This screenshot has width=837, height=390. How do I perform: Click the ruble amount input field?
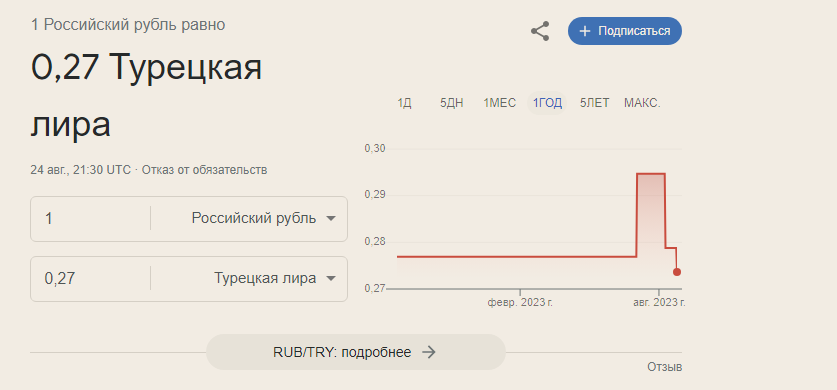[91, 219]
